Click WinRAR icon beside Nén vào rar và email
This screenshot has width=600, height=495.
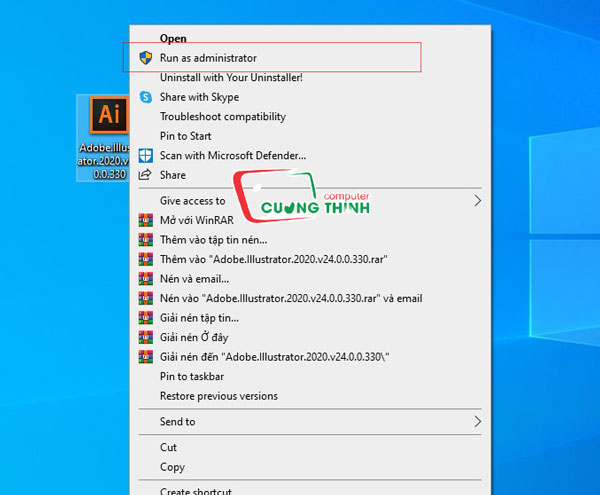tap(145, 298)
